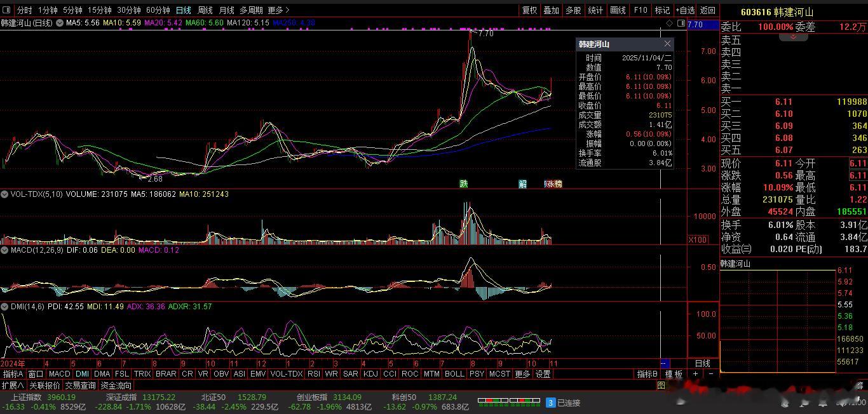Expand the red arrow under 委比 order book
The height and width of the screenshot is (414, 868).
(x=794, y=37)
